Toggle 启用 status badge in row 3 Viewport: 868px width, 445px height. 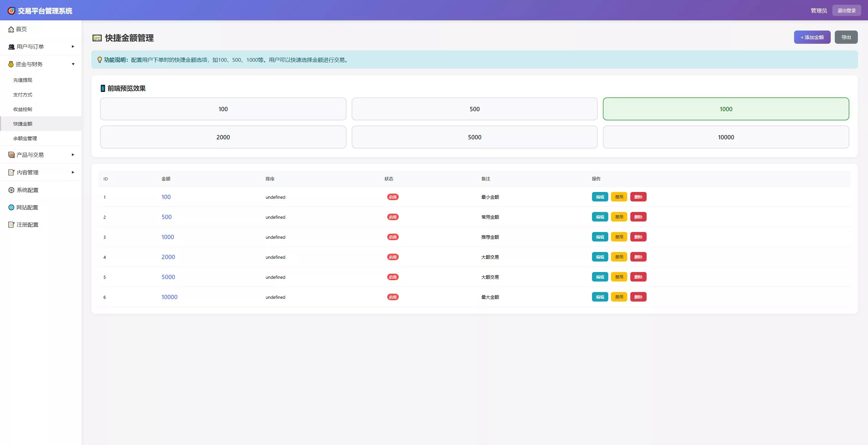tap(393, 237)
